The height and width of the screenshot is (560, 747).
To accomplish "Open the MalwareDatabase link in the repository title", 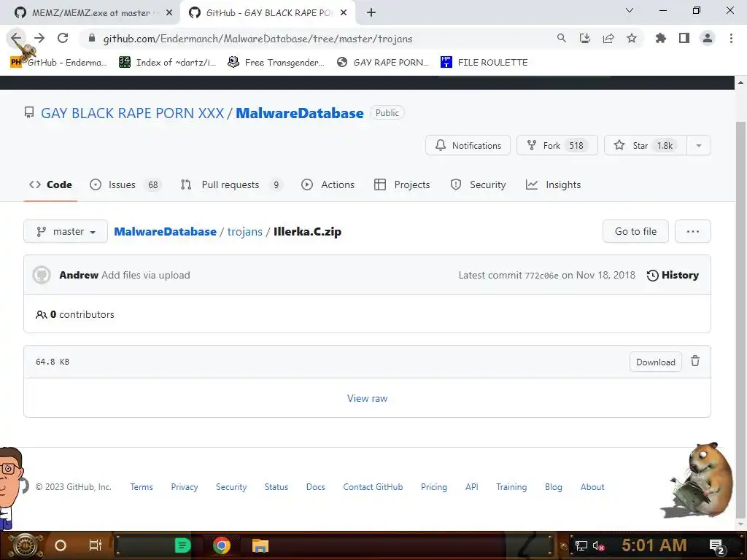I will (x=300, y=113).
